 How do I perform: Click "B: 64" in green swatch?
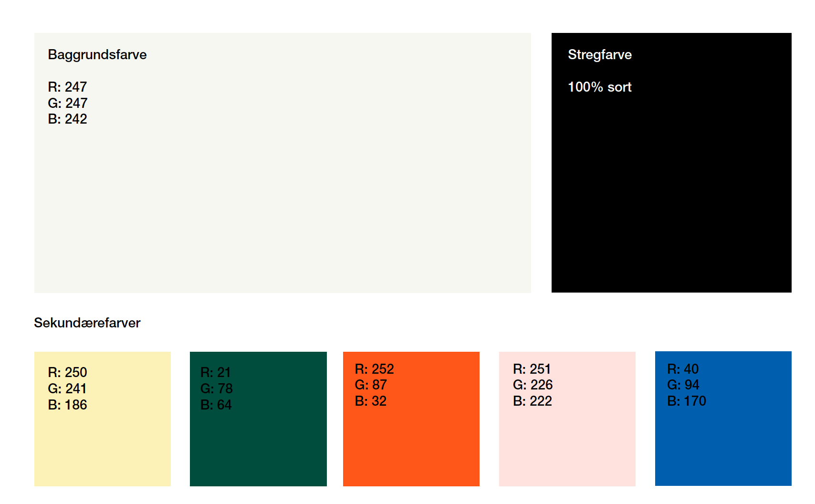pyautogui.click(x=216, y=405)
